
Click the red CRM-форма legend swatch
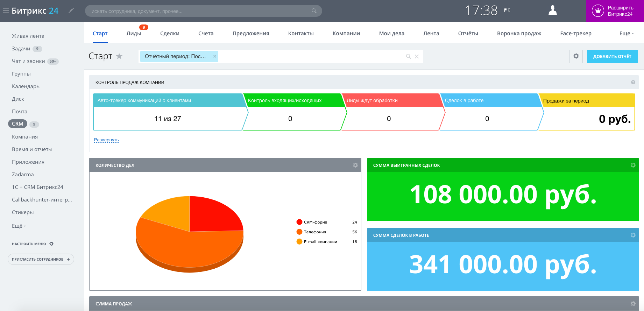tap(299, 222)
